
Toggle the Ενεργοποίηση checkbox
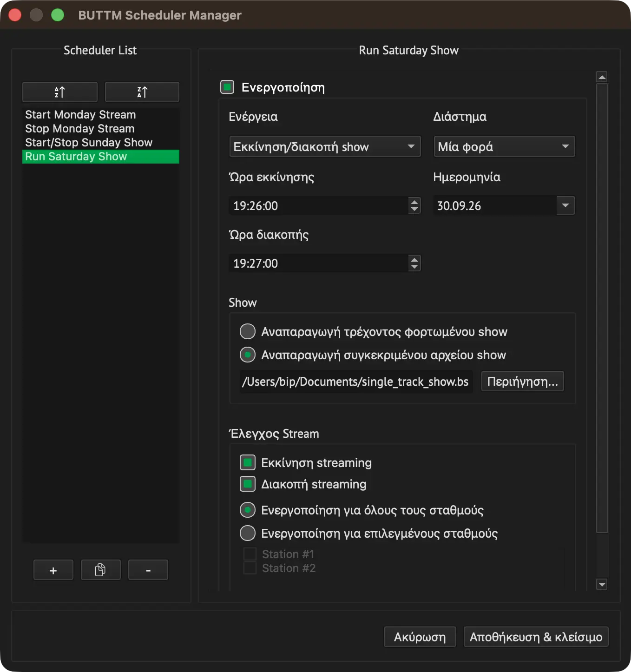click(227, 87)
